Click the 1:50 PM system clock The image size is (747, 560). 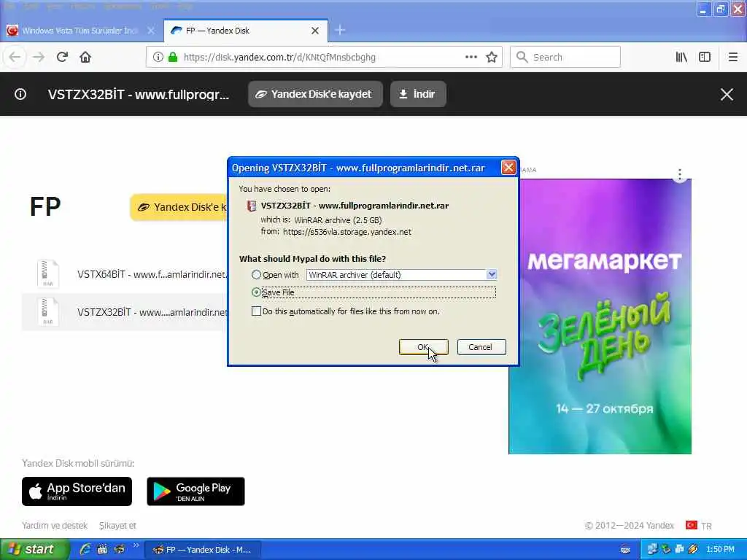tap(720, 550)
